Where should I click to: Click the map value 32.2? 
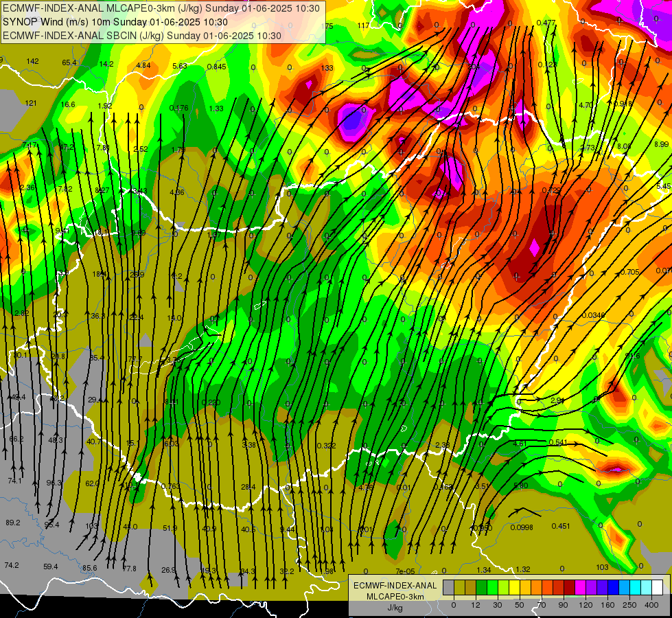coord(287,571)
